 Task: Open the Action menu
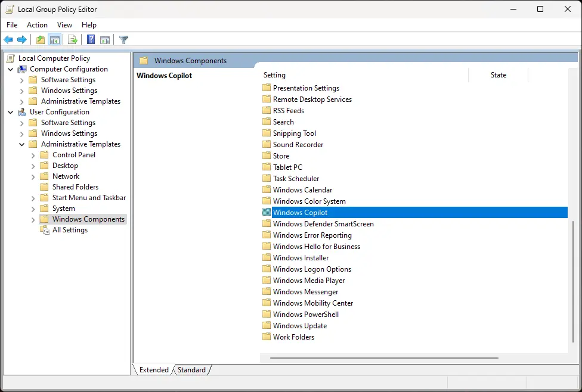point(37,25)
